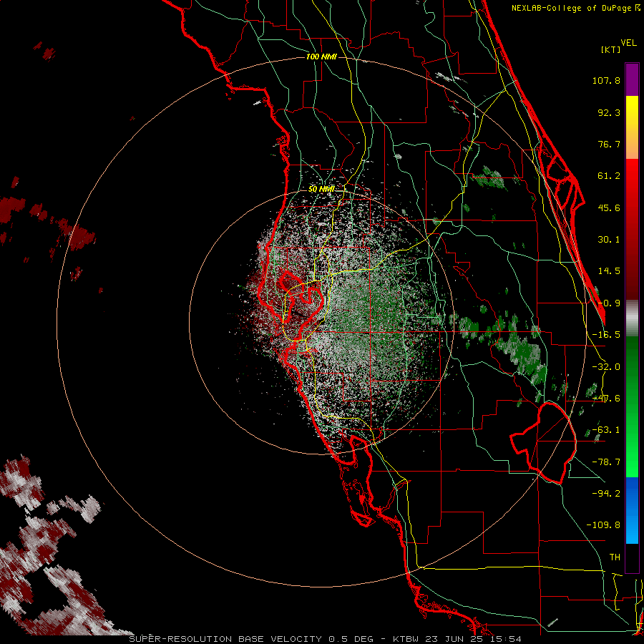Click the -94.2 value on velocity scale
Image resolution: width=644 pixels, height=644 pixels.
point(606,494)
